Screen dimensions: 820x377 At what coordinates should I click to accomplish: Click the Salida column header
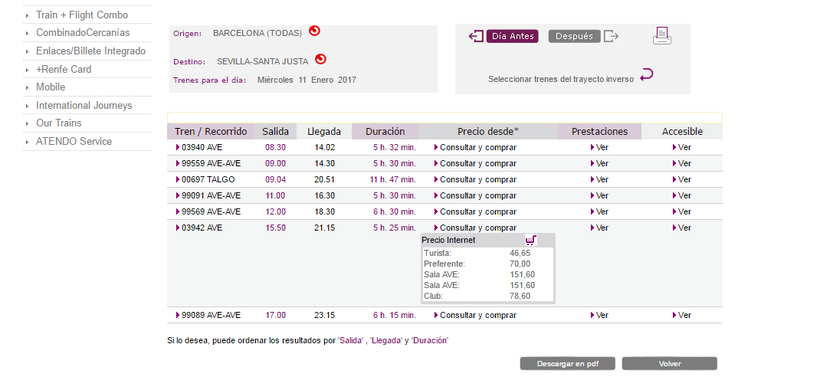(276, 131)
